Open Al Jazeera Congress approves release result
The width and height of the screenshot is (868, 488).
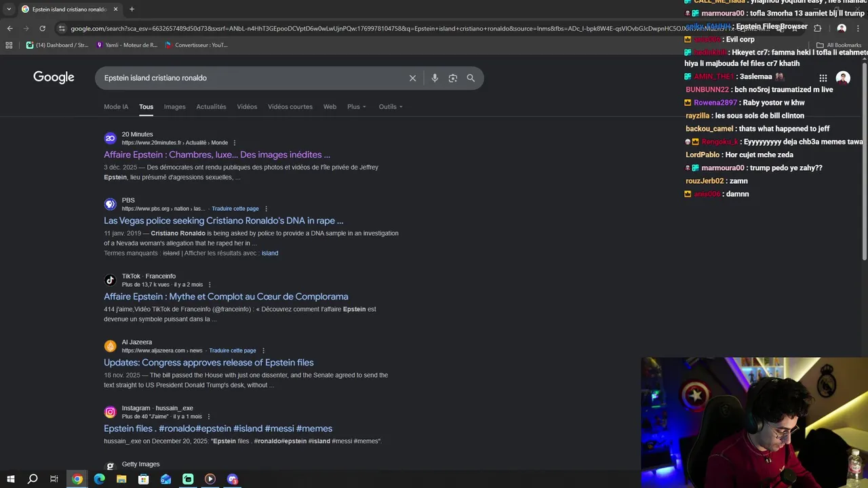[209, 363]
